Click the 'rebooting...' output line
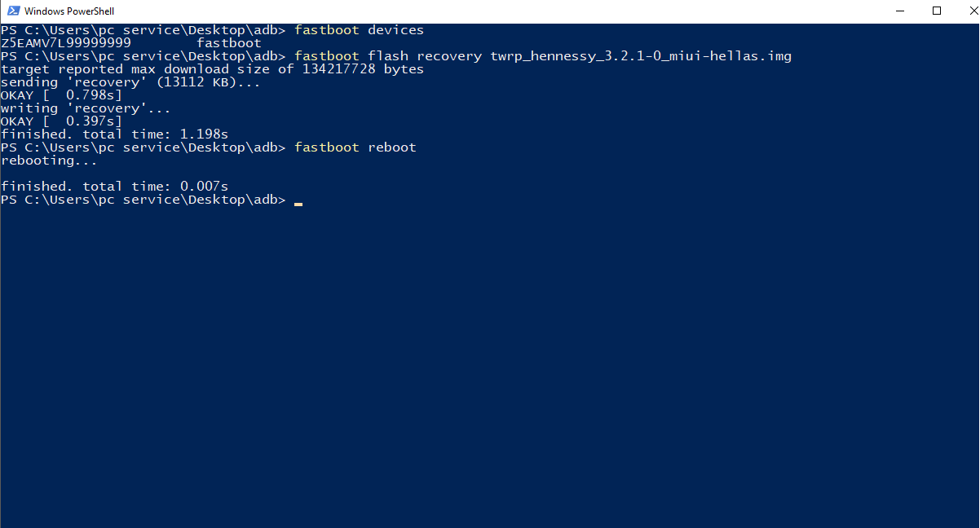Image resolution: width=980 pixels, height=528 pixels. [49, 161]
